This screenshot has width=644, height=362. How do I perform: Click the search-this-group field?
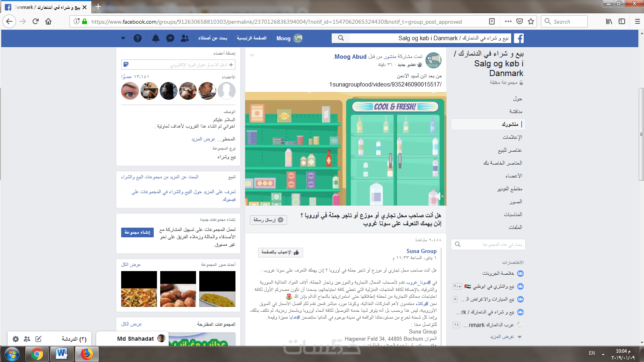pyautogui.click(x=488, y=244)
